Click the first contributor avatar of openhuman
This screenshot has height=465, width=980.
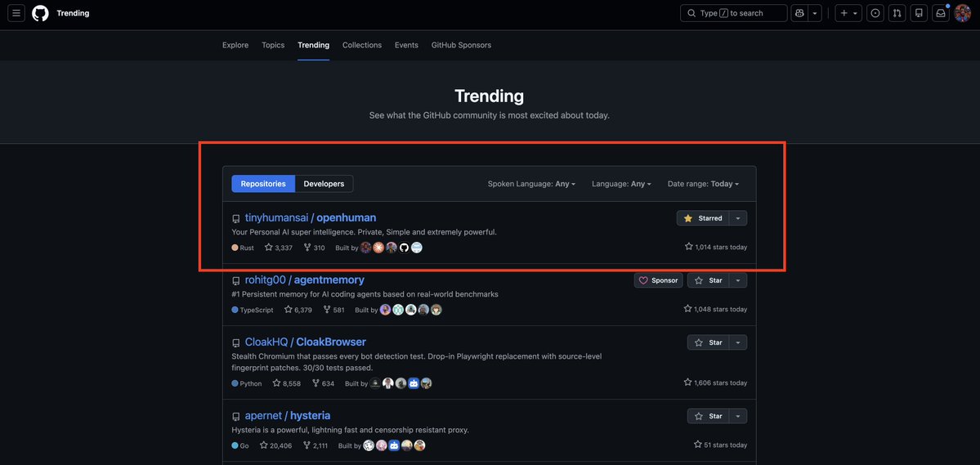(365, 248)
